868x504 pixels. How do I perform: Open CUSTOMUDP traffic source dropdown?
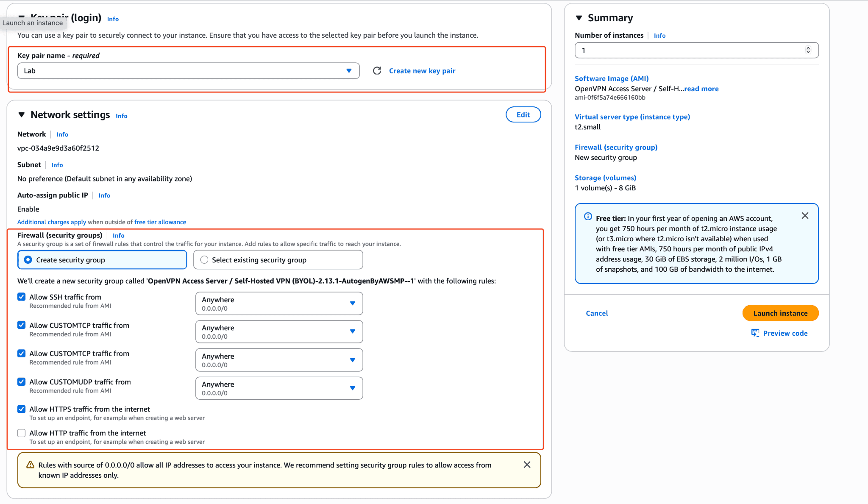tap(279, 388)
